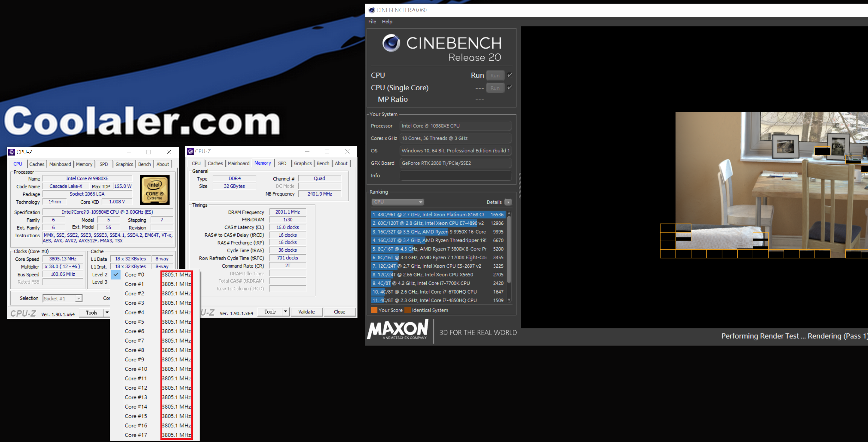The image size is (868, 442).
Task: Click the ranking list scroll down arrow
Action: 509,300
